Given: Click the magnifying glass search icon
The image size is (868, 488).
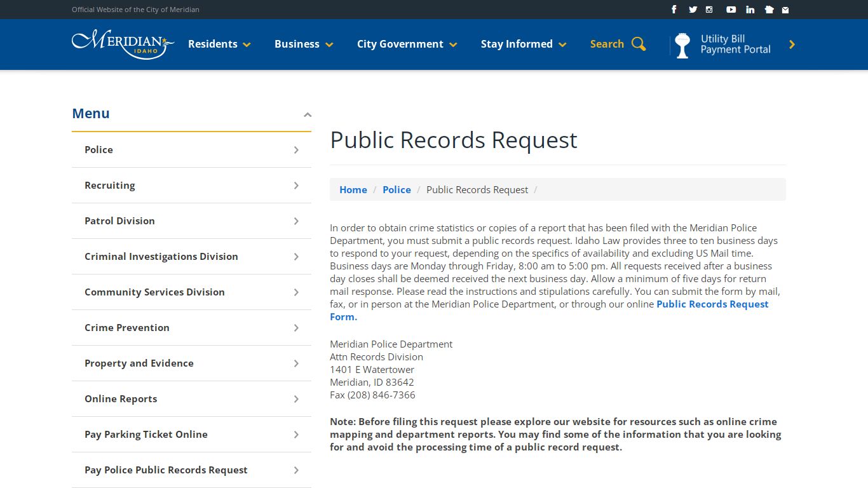Looking at the screenshot, I should point(639,44).
